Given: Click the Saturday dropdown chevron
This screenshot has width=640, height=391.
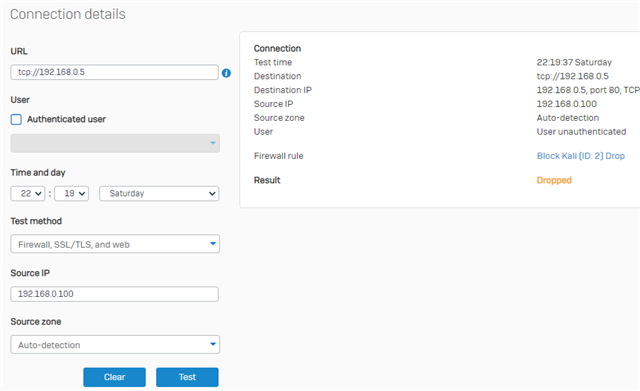Looking at the screenshot, I should (x=212, y=193).
